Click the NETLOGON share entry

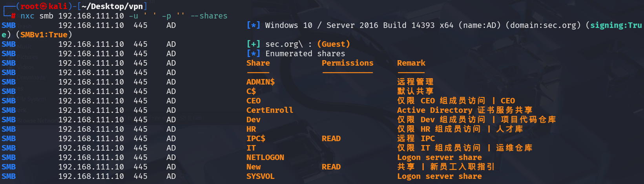tap(265, 157)
